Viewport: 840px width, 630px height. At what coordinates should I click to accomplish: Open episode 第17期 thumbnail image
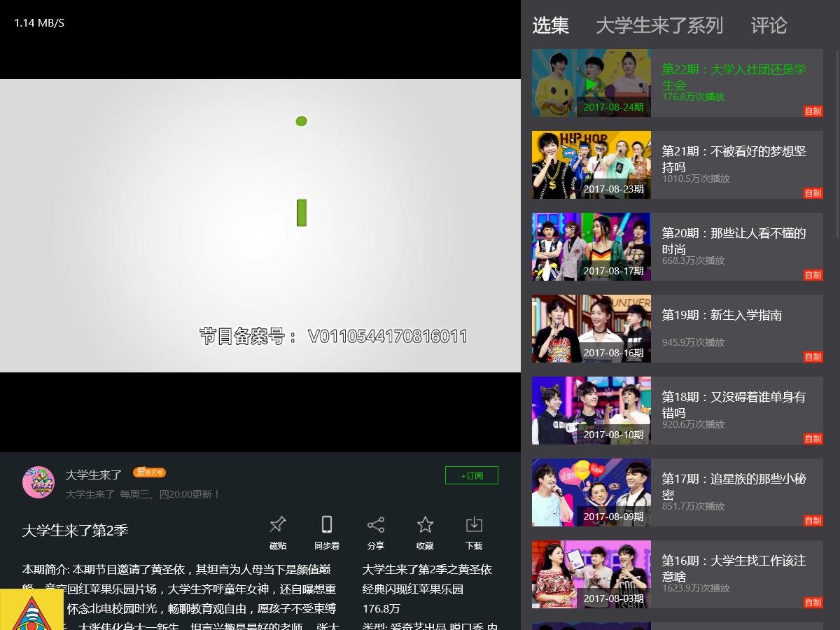click(591, 492)
